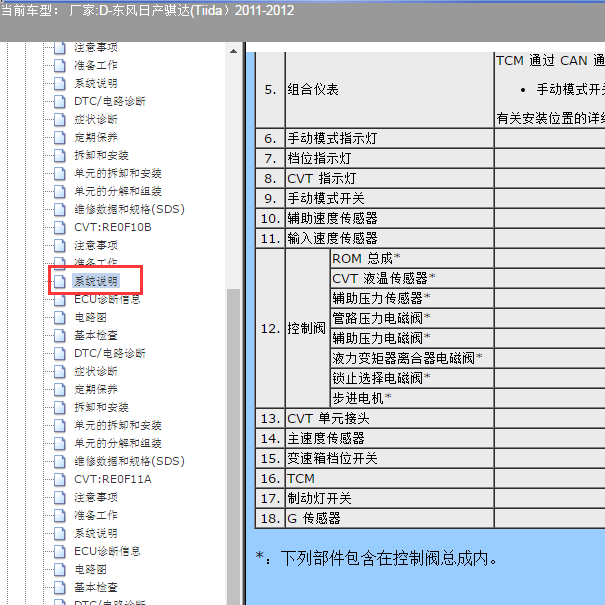
Task: Click the 手动模式开关 table cell
Action: [x=390, y=198]
